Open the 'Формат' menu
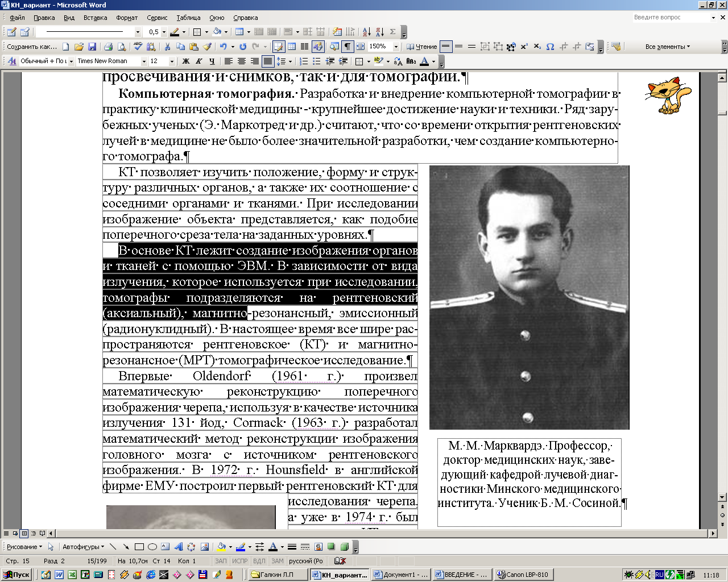Screen dimensions: 728x582 127,18
